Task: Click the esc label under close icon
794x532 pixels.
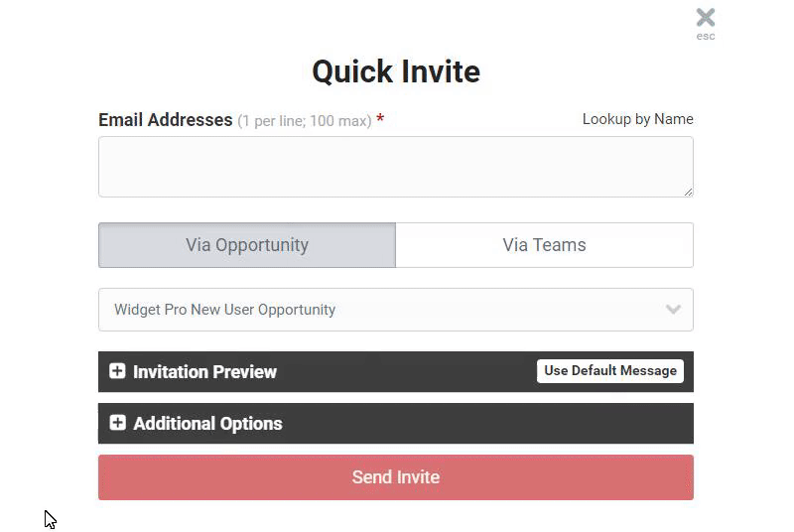Action: coord(706,37)
